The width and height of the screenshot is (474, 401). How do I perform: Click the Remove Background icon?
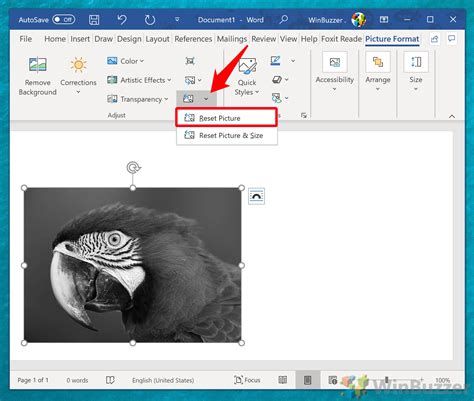click(x=37, y=65)
